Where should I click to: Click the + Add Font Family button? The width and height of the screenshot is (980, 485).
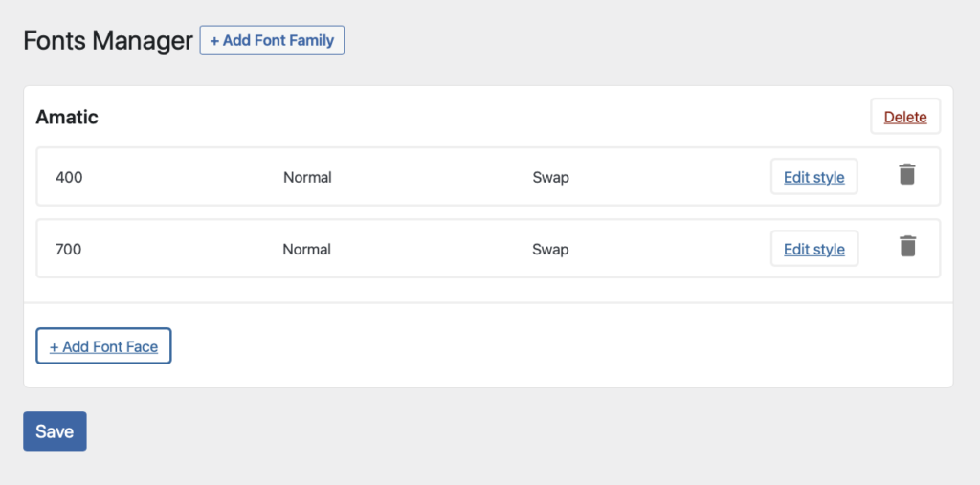coord(272,40)
